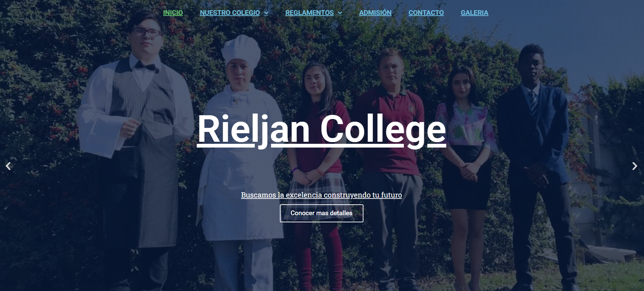
Task: Open the NUESTRO COLEGIO menu label
Action: tap(230, 13)
